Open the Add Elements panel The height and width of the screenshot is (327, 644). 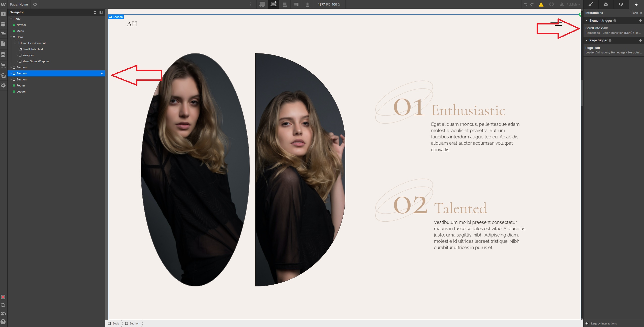pos(3,14)
